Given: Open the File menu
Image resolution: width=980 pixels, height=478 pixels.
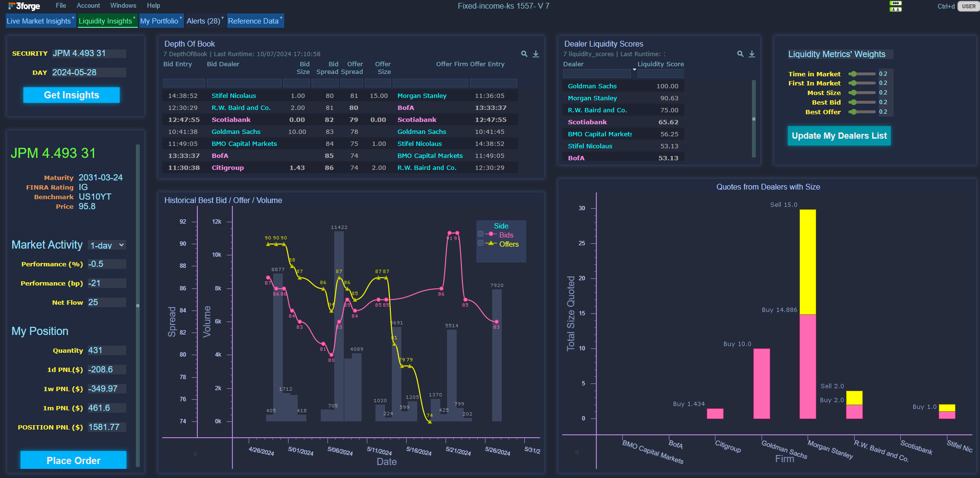Looking at the screenshot, I should point(61,6).
